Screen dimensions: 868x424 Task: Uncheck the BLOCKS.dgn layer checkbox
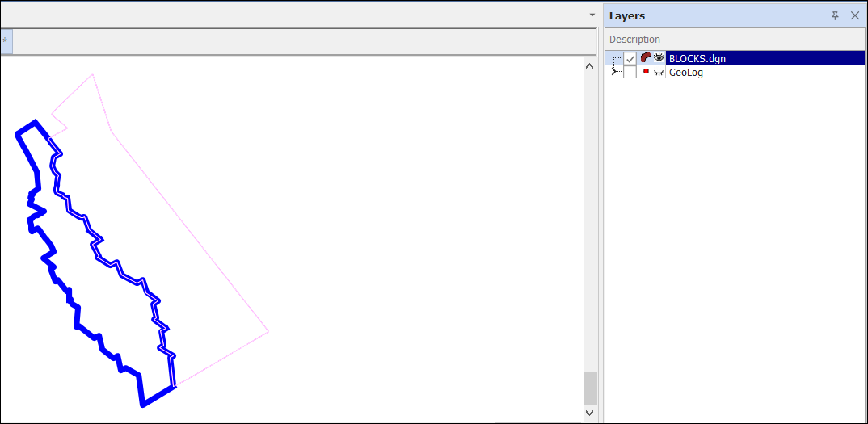630,58
